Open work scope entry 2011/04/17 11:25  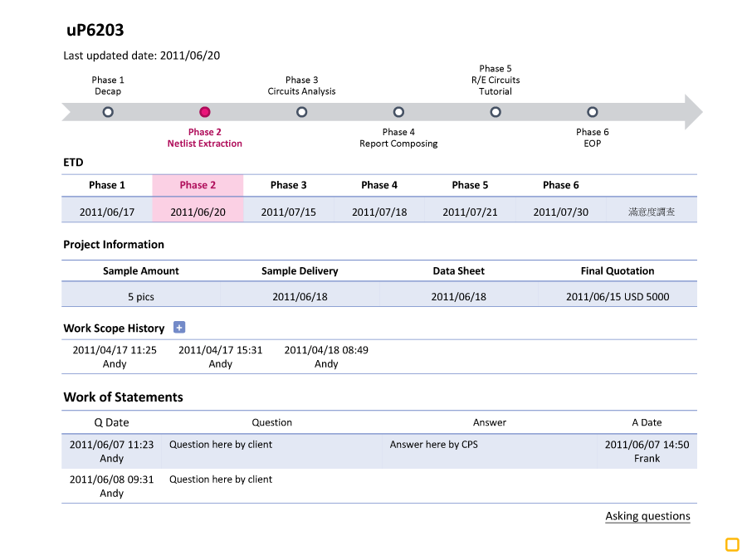[x=115, y=357]
